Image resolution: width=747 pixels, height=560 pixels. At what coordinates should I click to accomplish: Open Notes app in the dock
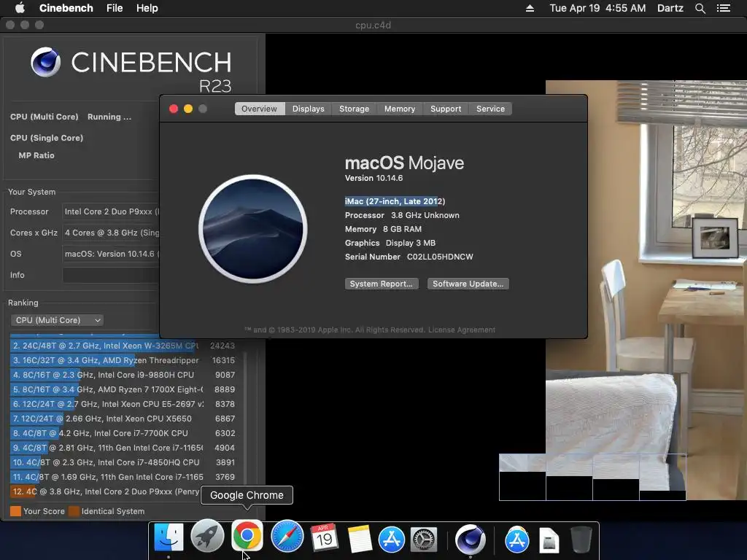pos(360,539)
